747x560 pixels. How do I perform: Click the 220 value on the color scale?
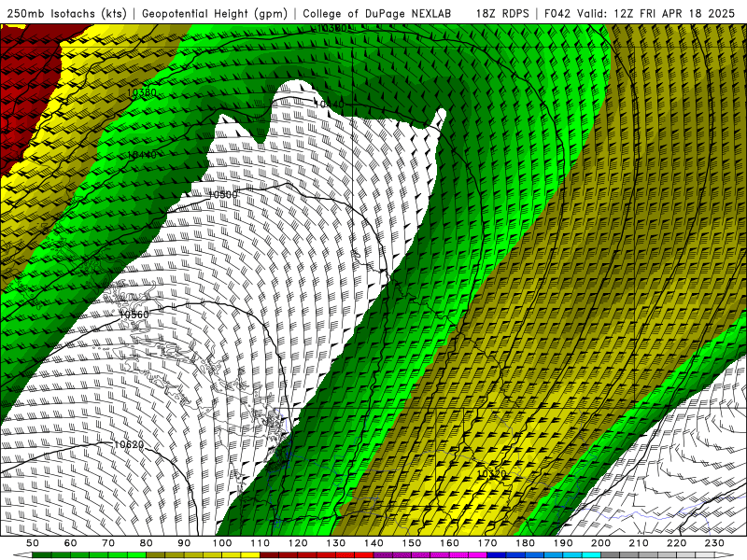click(676, 543)
